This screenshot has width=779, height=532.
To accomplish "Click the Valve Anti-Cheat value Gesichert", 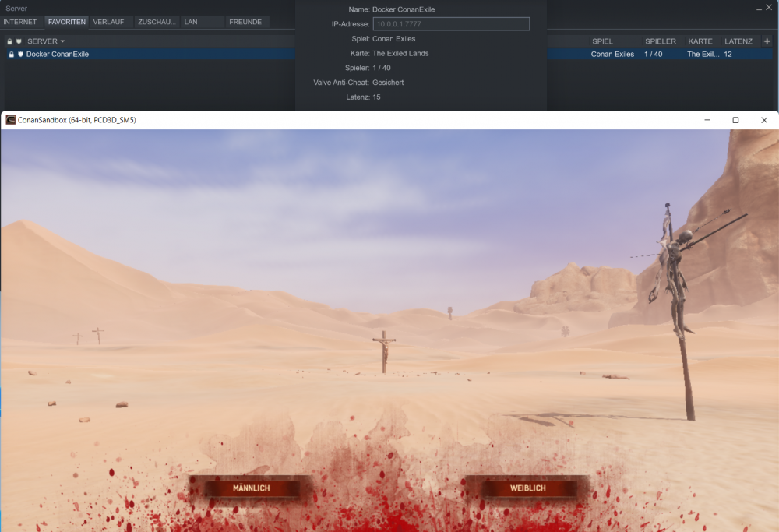I will pos(388,83).
